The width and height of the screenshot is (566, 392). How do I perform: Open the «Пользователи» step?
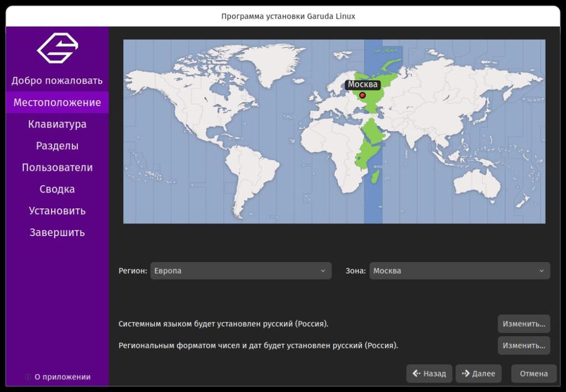[x=57, y=167]
